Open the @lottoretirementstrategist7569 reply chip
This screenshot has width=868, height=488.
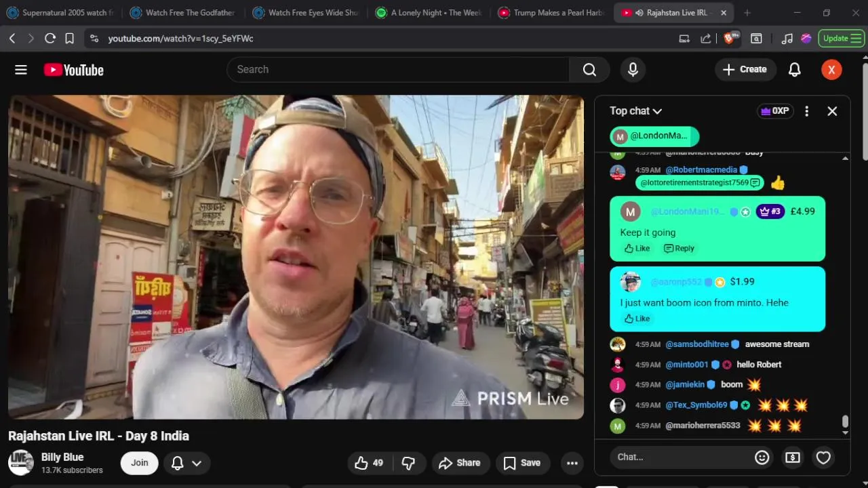click(x=700, y=183)
